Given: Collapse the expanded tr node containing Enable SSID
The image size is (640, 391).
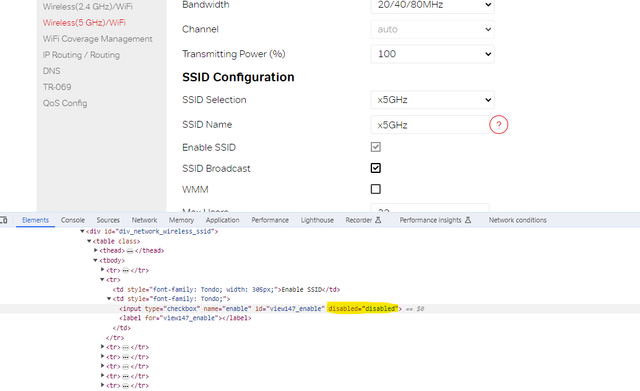Looking at the screenshot, I should tap(102, 280).
